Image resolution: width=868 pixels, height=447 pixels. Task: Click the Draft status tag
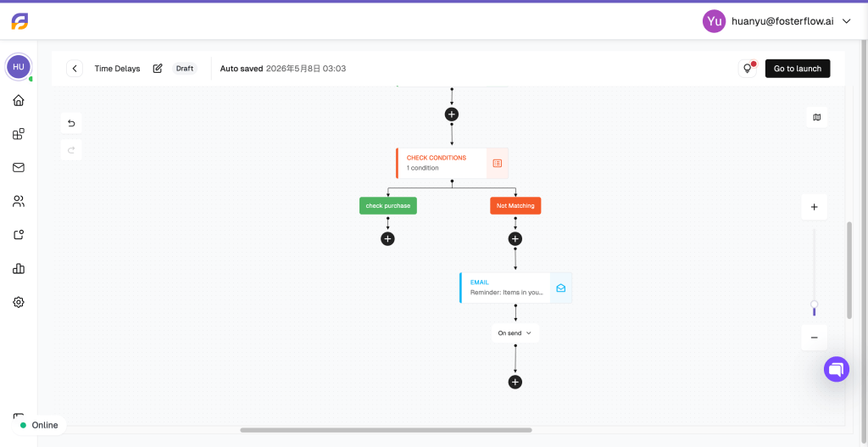tap(184, 69)
